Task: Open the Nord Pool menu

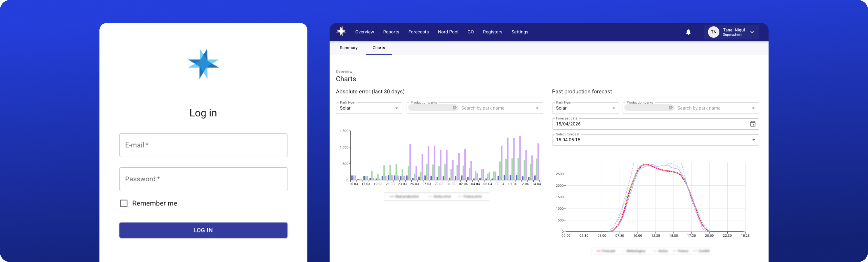Action: (x=448, y=32)
